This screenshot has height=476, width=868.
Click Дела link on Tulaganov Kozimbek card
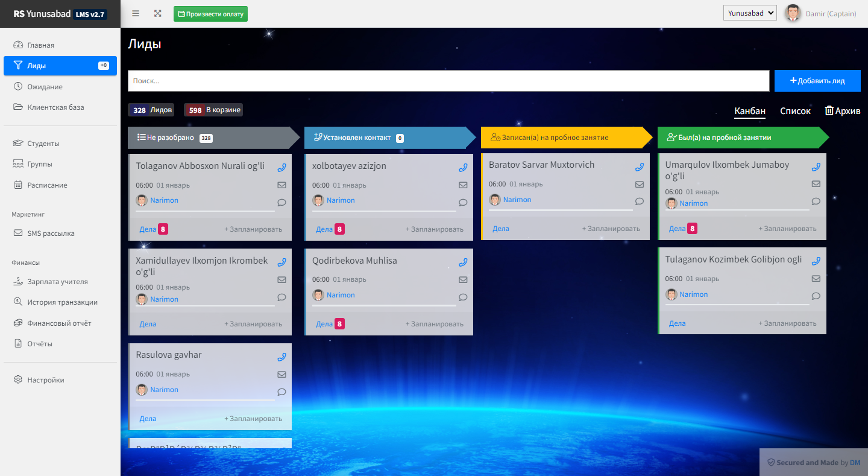pyautogui.click(x=677, y=323)
